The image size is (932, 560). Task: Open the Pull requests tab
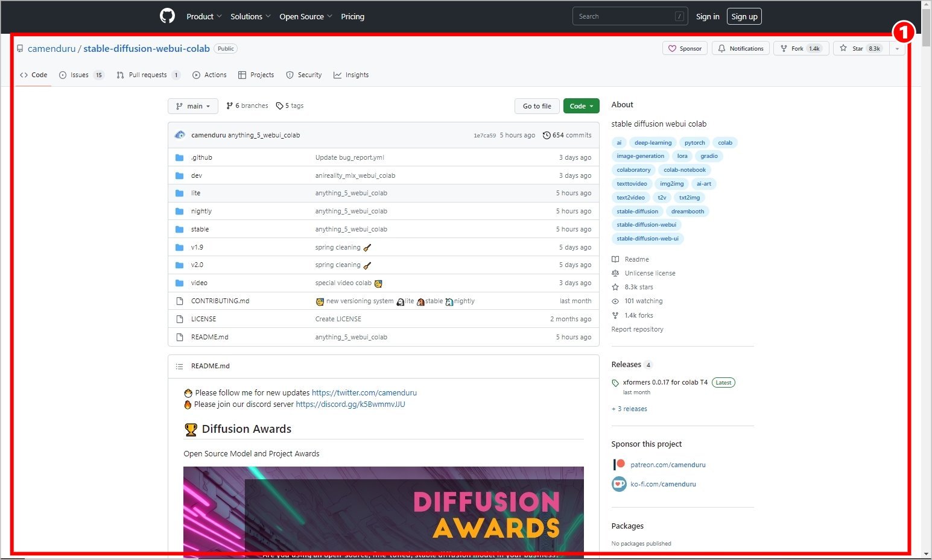148,75
